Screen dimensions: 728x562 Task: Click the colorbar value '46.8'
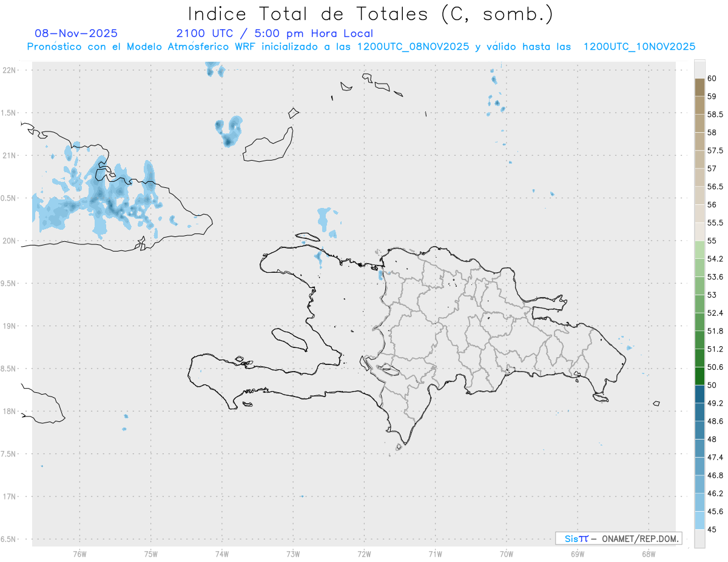tap(715, 475)
